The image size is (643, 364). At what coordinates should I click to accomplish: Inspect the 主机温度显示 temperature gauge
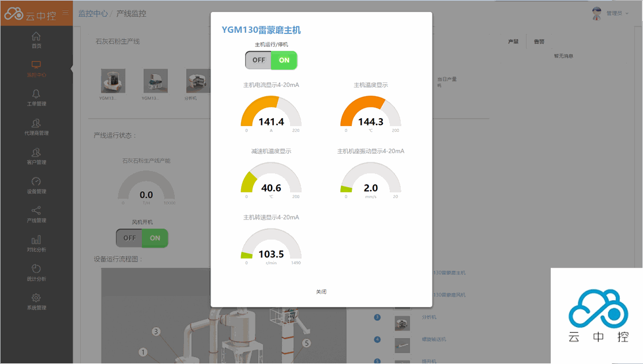[370, 112]
